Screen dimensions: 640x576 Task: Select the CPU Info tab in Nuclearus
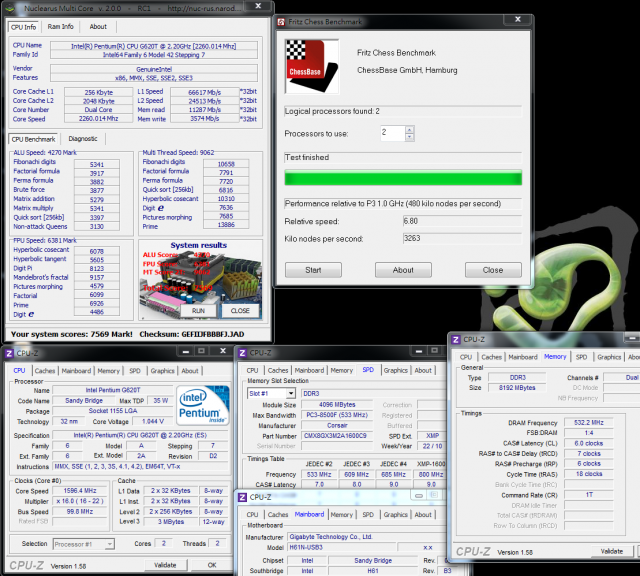pos(24,27)
